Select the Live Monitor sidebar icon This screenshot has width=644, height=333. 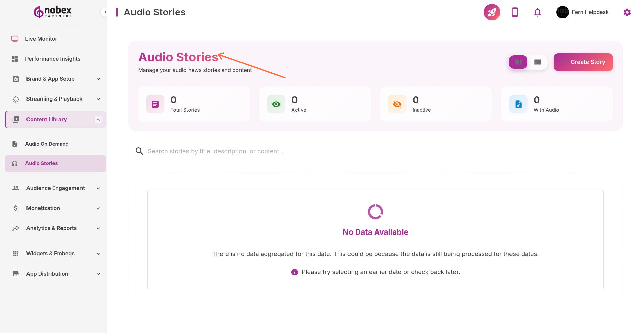[15, 39]
